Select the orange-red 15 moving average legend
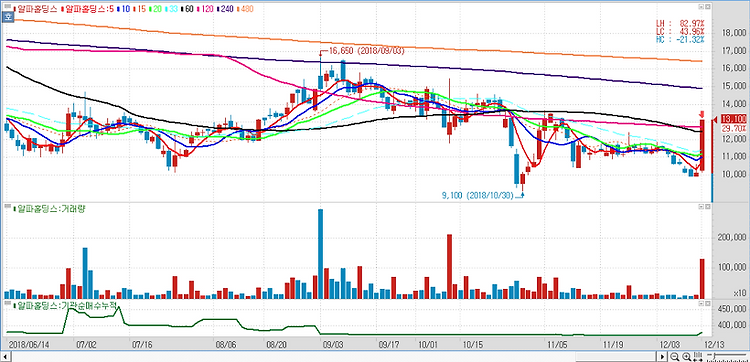Image resolution: width=750 pixels, height=362 pixels. click(140, 9)
